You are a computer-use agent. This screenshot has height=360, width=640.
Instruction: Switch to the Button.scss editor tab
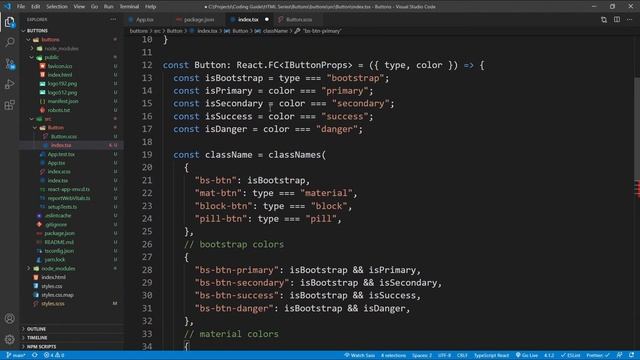[x=299, y=20]
